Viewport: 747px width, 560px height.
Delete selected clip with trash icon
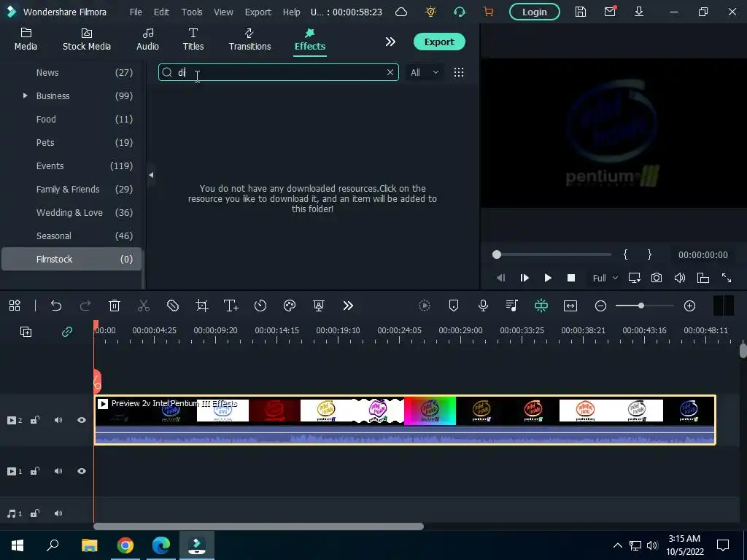pos(115,306)
